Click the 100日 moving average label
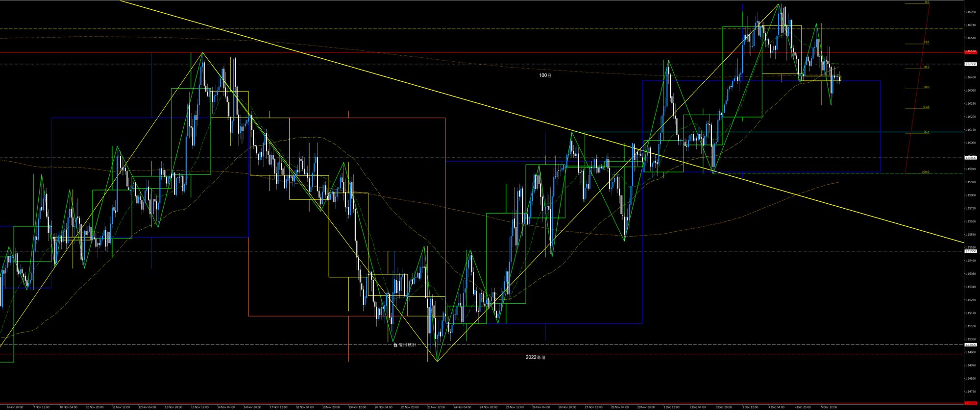The height and width of the screenshot is (410, 980). click(x=545, y=75)
